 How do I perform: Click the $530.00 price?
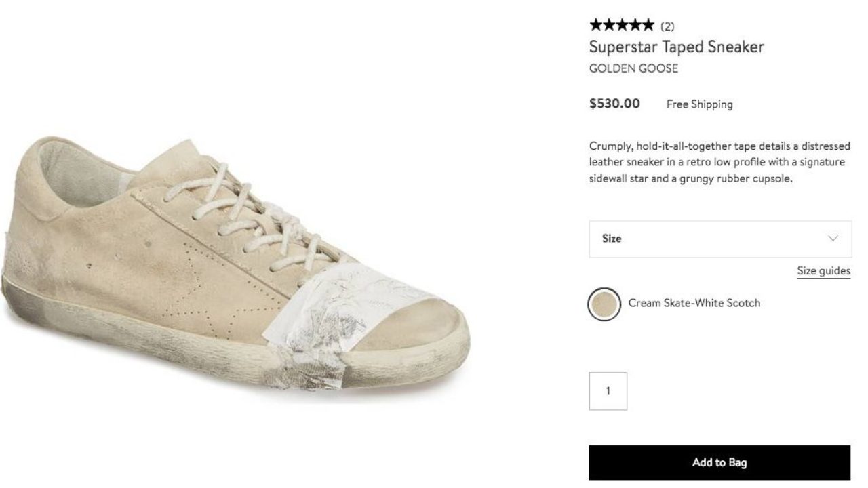(x=614, y=104)
